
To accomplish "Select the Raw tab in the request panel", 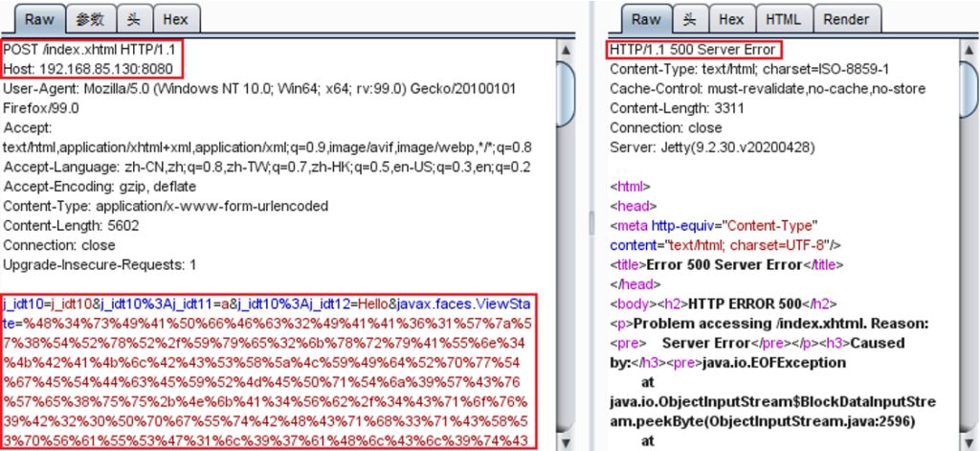I will pos(39,19).
